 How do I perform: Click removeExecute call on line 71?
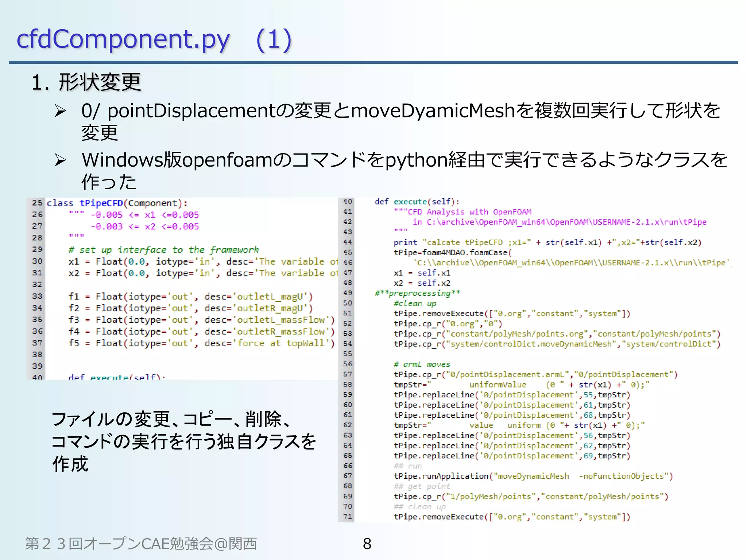(x=512, y=517)
